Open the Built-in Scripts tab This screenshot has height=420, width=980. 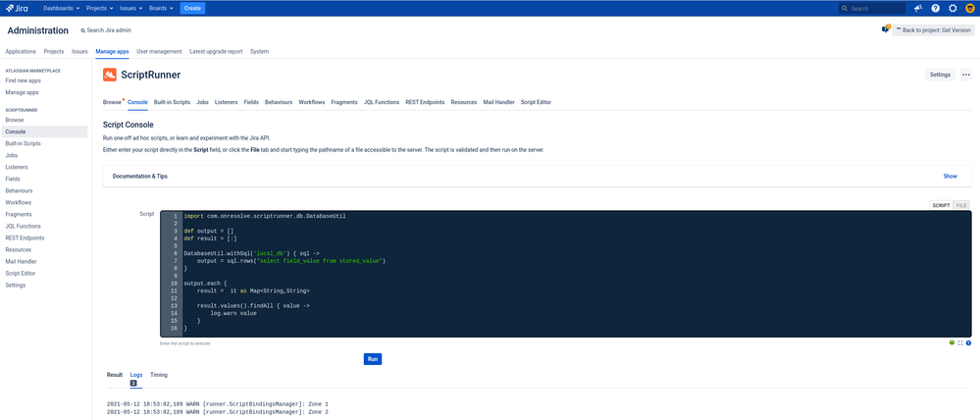click(x=172, y=102)
